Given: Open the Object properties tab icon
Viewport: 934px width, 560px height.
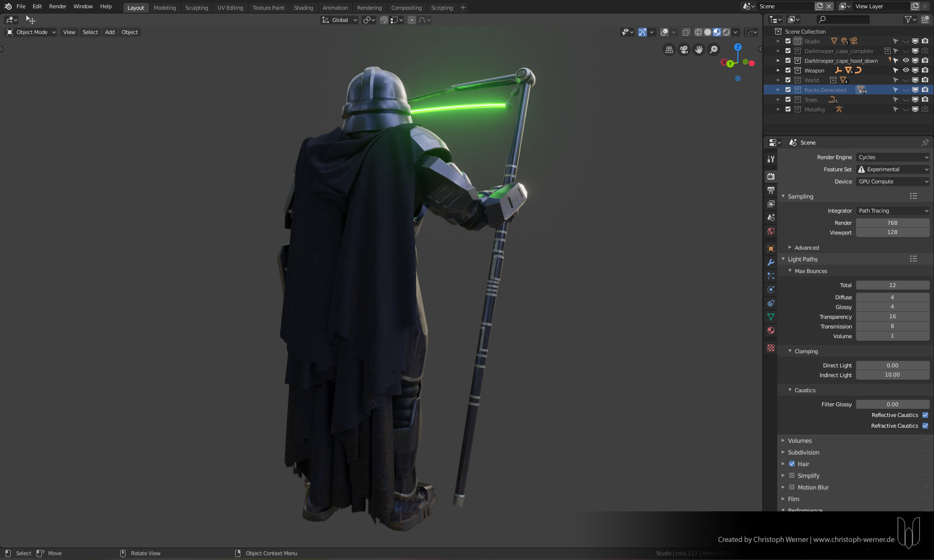Looking at the screenshot, I should (771, 248).
